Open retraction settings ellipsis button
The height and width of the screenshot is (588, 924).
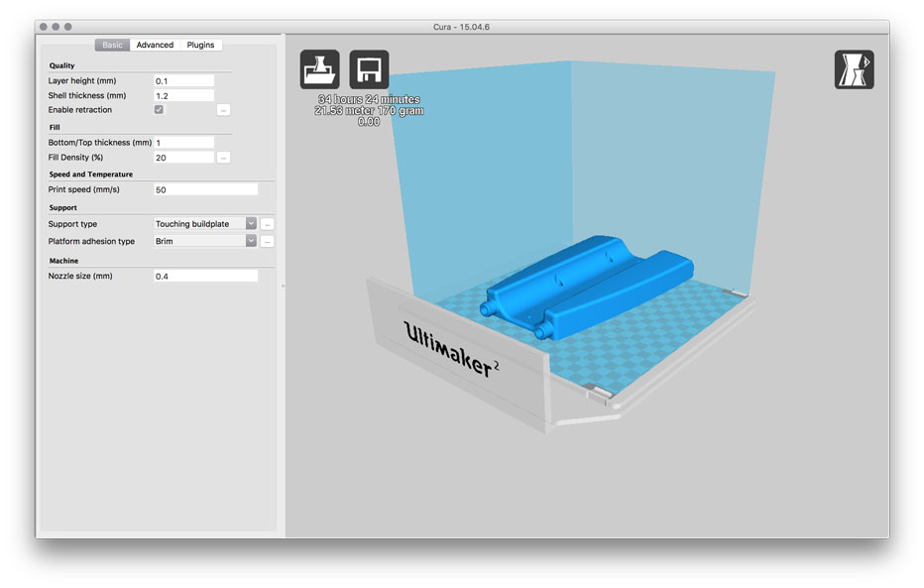click(x=223, y=110)
